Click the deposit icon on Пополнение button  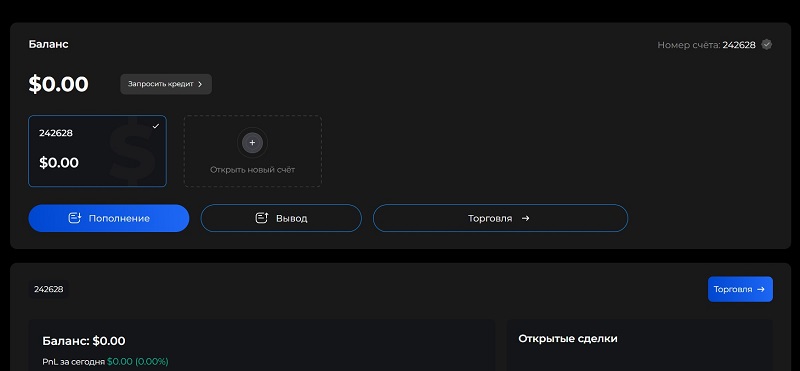(x=75, y=218)
